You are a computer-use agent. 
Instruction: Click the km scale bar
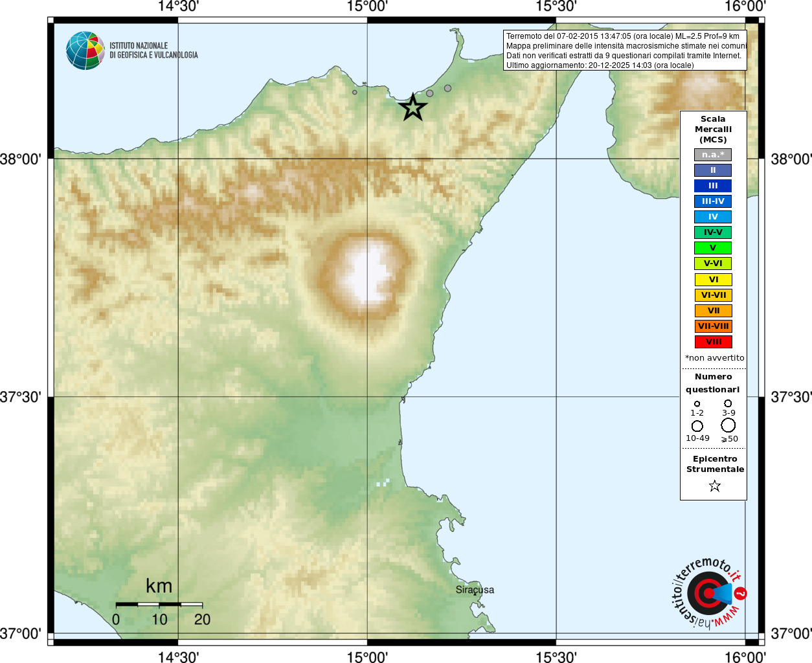tap(159, 604)
